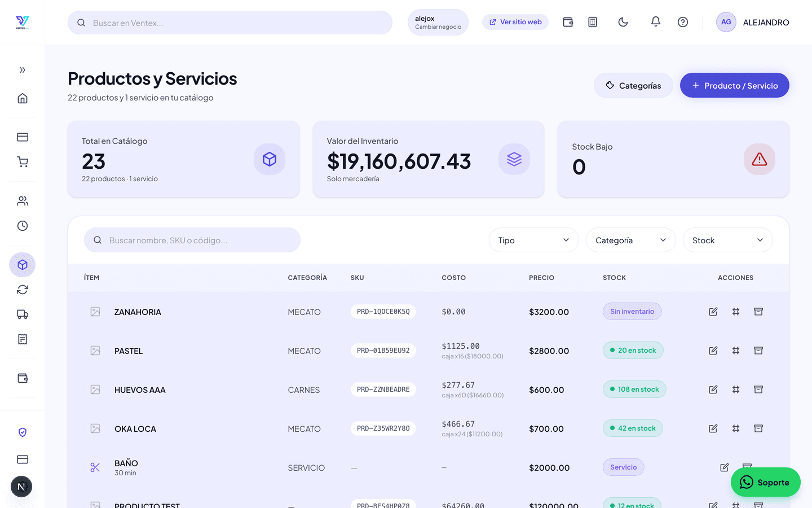Focus the Buscar nombre, SKU o código field
The height and width of the screenshot is (508, 812).
192,240
